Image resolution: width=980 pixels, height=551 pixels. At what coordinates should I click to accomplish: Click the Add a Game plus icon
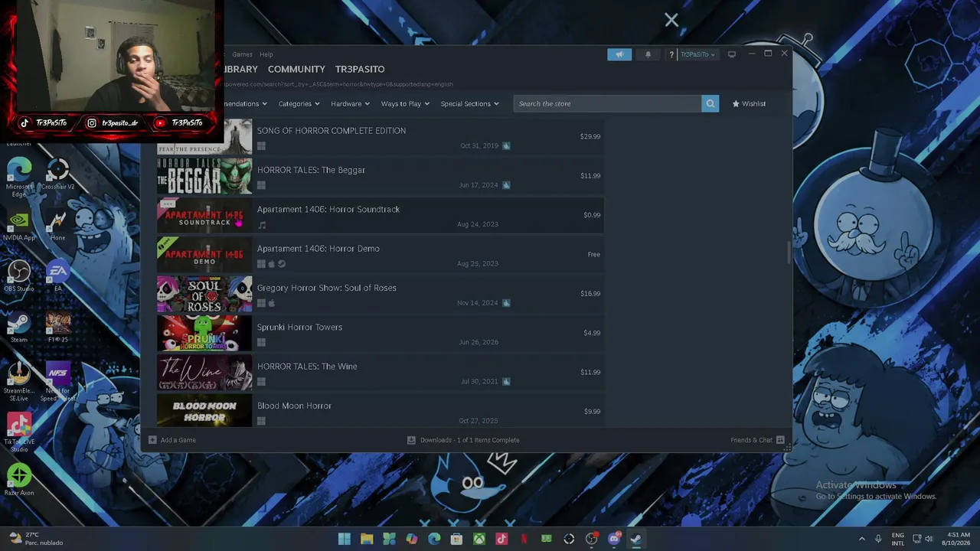point(152,440)
